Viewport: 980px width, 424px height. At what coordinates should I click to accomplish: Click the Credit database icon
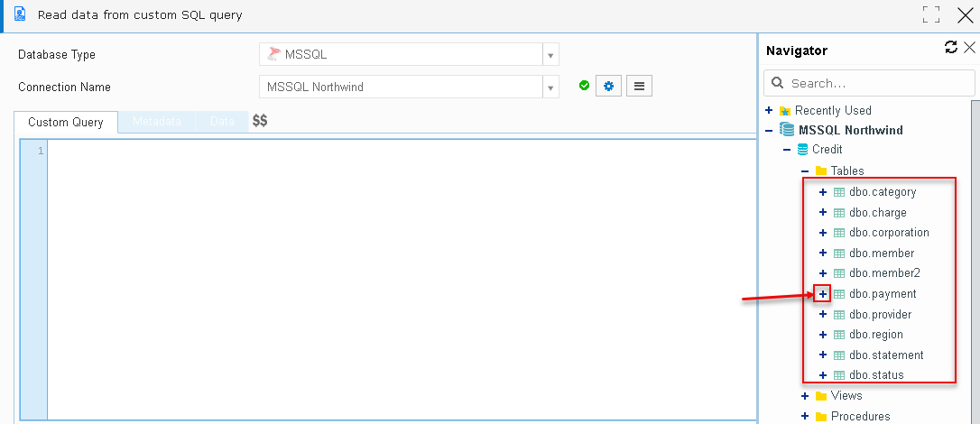802,150
